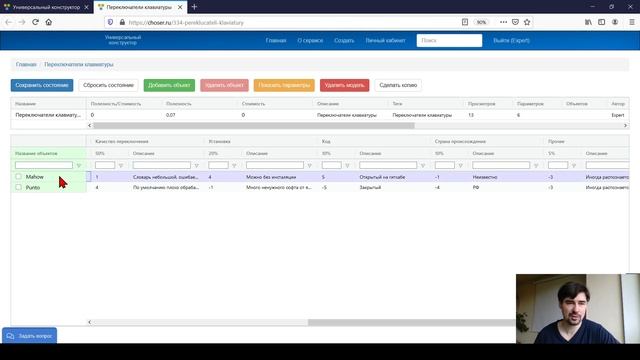Open the Задать вопрос chat widget
Screen dimensions: 640x360
pyautogui.click(x=29, y=336)
